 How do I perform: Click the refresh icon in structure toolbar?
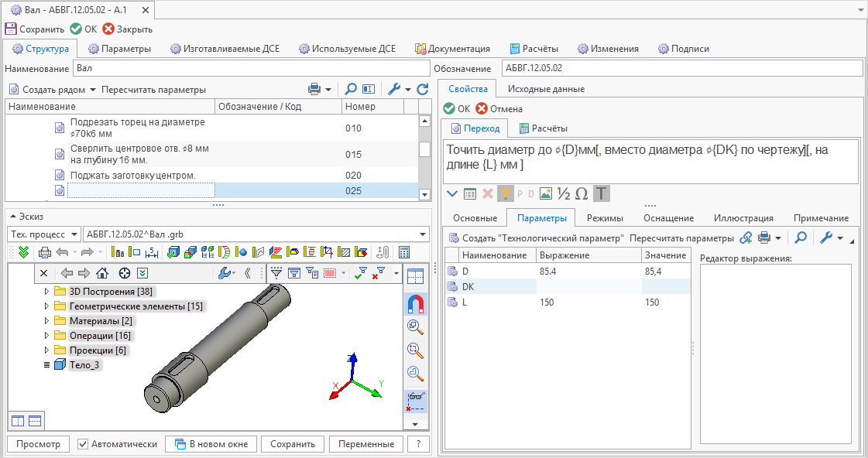422,89
